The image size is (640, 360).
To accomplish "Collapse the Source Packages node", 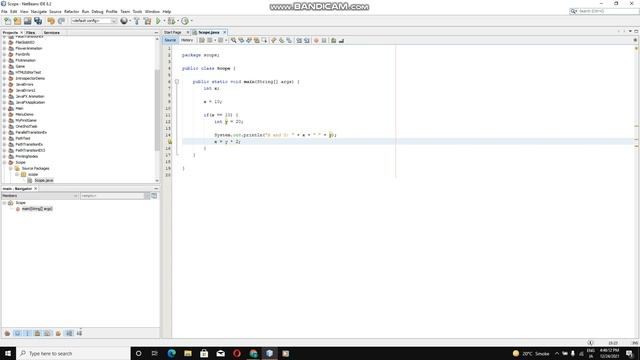I will point(11,168).
